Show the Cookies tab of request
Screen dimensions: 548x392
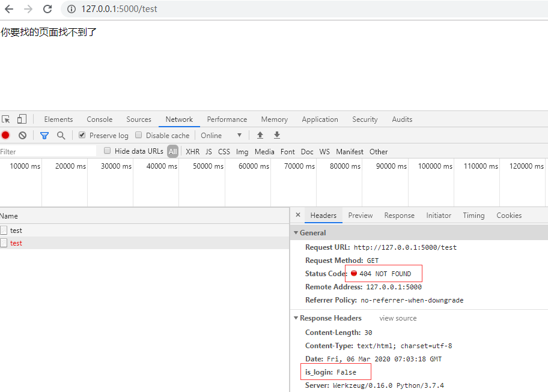point(509,216)
